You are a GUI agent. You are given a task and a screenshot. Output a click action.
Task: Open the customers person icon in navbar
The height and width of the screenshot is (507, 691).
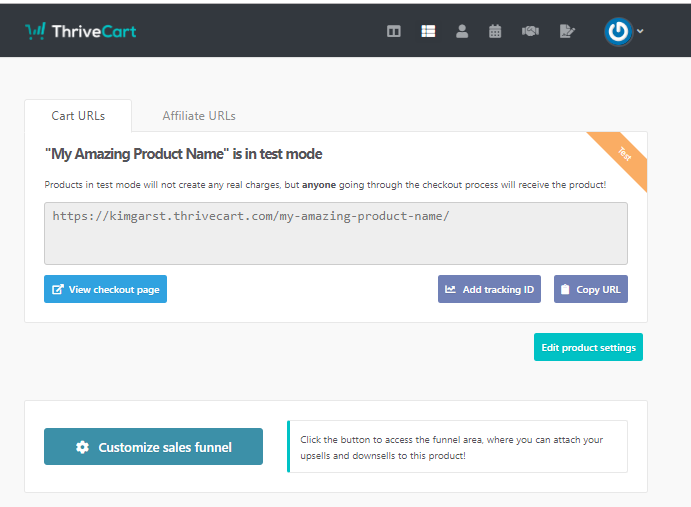tap(462, 31)
